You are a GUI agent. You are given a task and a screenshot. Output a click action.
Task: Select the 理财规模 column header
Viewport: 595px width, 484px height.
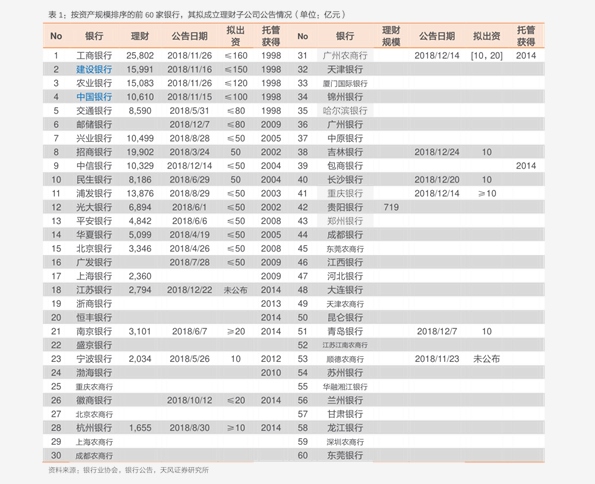pyautogui.click(x=391, y=36)
